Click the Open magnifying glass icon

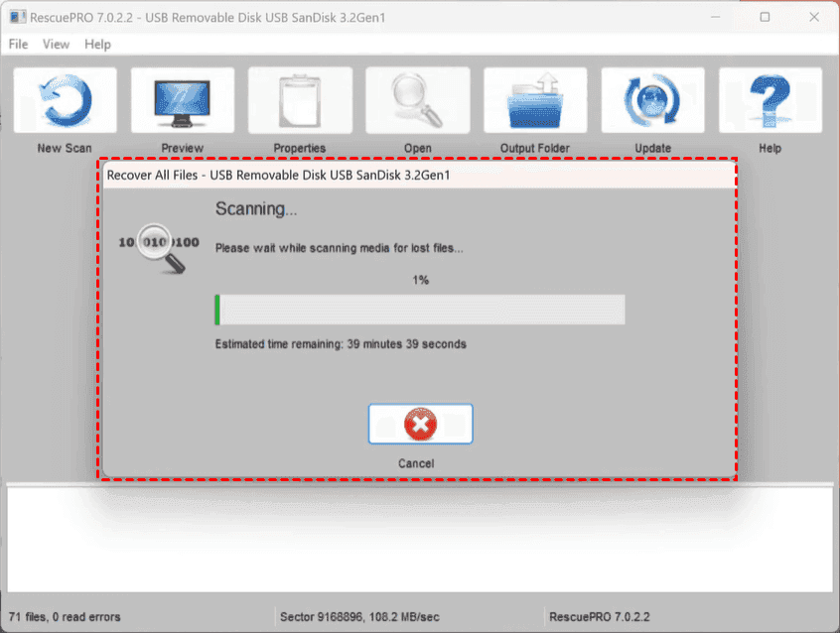tap(417, 101)
